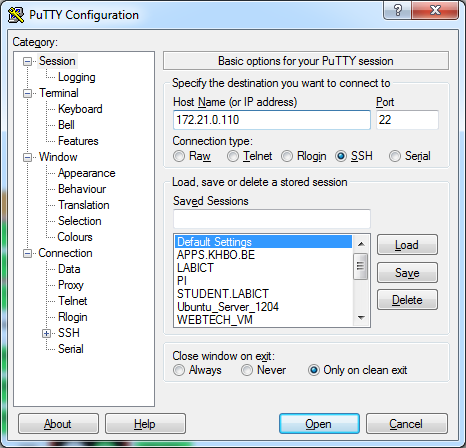Open the Connection category
466x448 pixels.
(65, 253)
